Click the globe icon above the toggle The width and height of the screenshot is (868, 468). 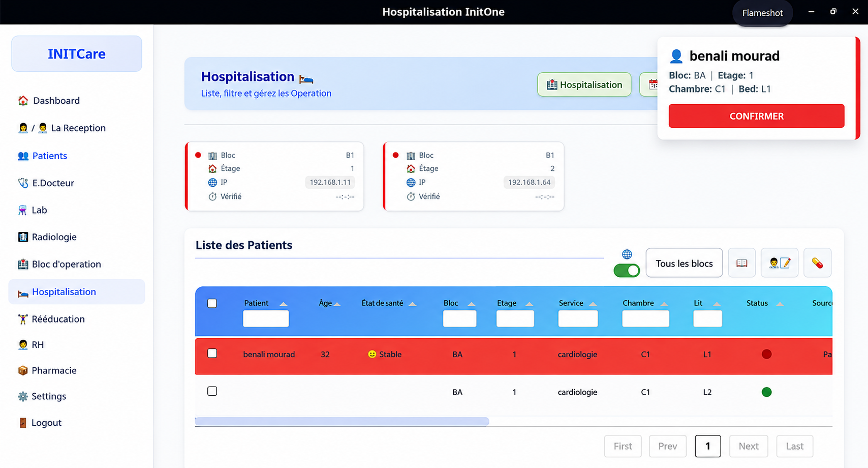click(627, 254)
